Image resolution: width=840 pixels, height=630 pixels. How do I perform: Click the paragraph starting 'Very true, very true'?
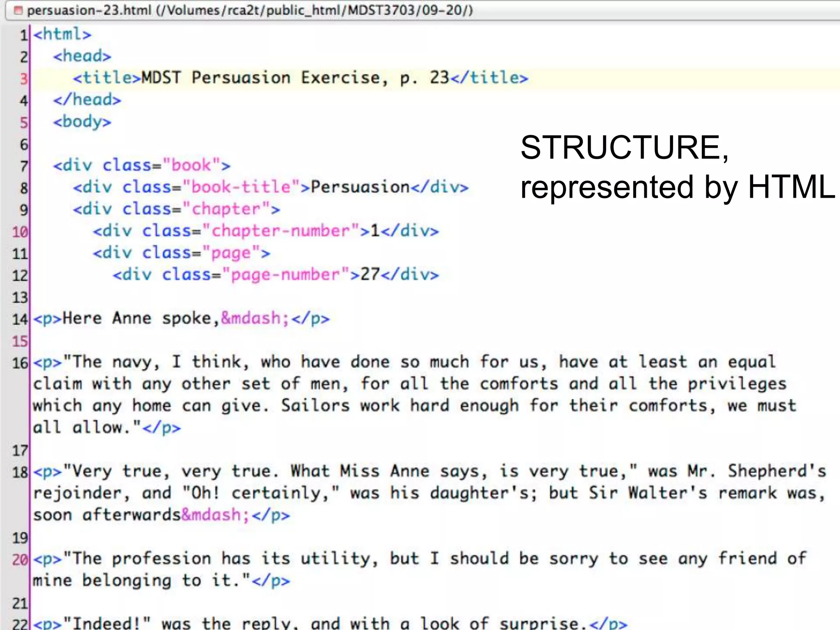point(429,493)
